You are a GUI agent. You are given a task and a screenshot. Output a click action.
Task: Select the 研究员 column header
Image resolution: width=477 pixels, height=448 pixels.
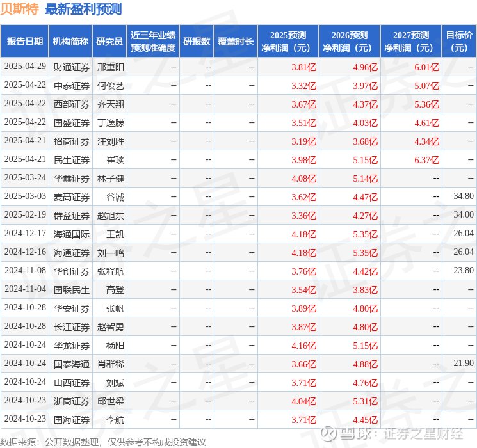[x=109, y=41]
